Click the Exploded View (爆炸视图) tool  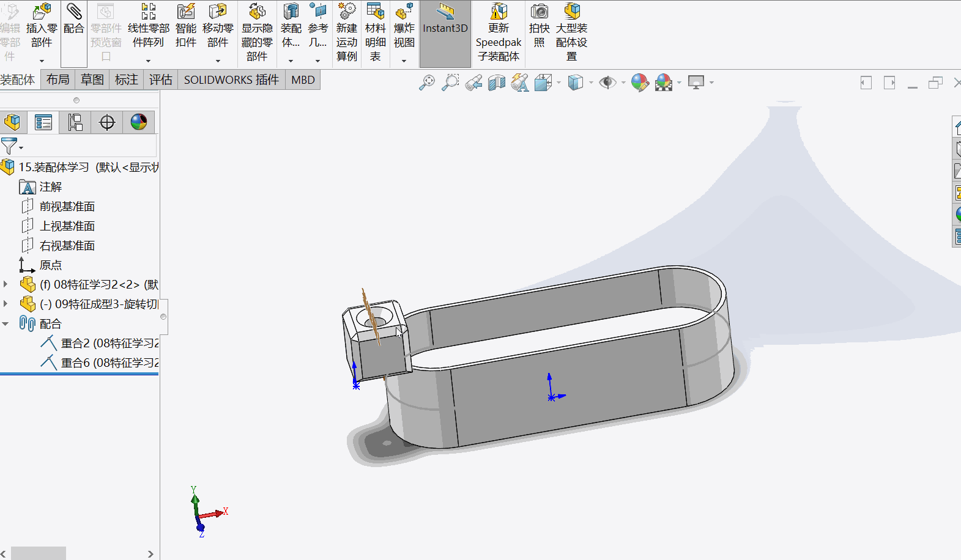[404, 26]
